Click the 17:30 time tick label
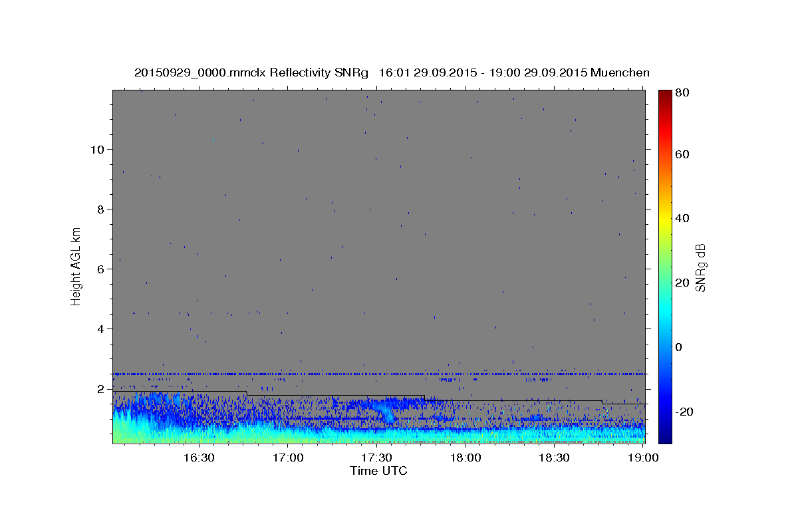Image resolution: width=798 pixels, height=532 pixels. [376, 458]
